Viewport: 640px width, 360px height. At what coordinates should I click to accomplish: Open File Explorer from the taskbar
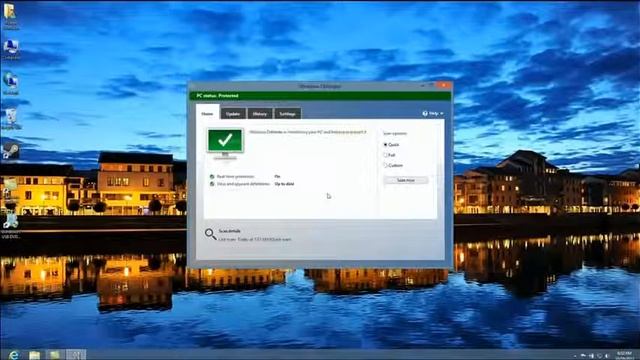[x=34, y=355]
